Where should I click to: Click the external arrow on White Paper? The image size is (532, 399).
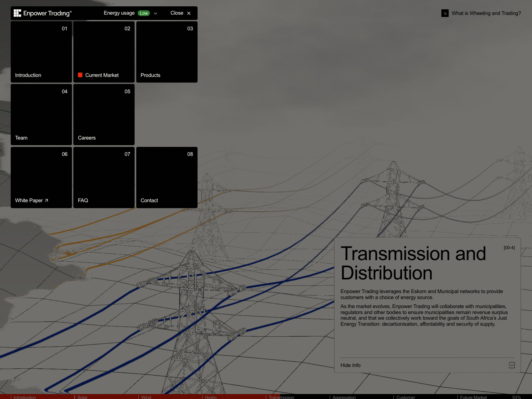click(47, 200)
